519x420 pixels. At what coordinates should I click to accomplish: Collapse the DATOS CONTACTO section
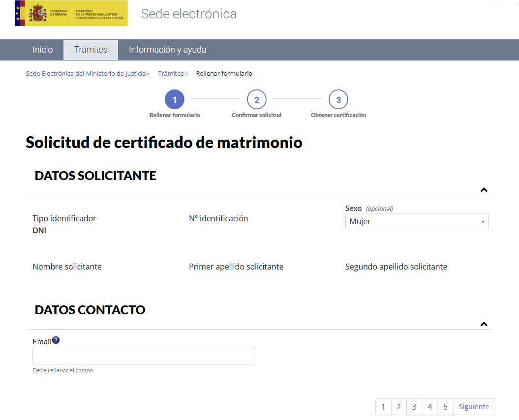click(484, 324)
